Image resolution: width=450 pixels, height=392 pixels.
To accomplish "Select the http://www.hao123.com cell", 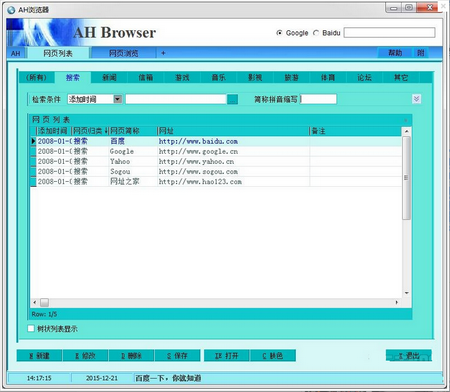I will [233, 182].
